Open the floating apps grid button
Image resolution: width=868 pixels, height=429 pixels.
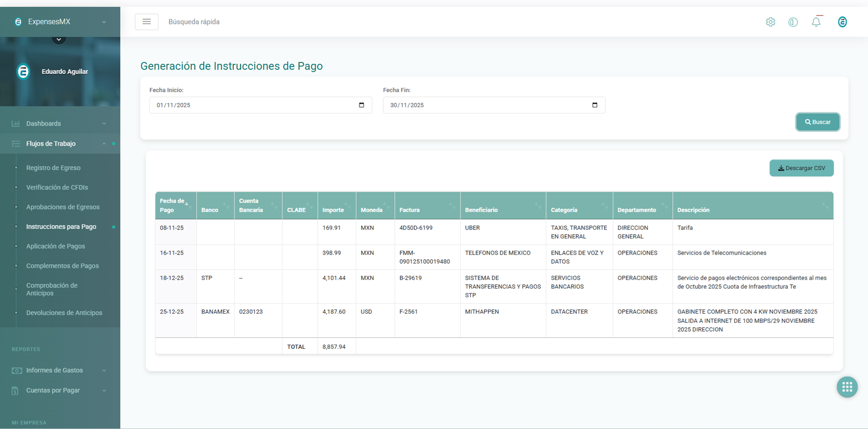847,387
